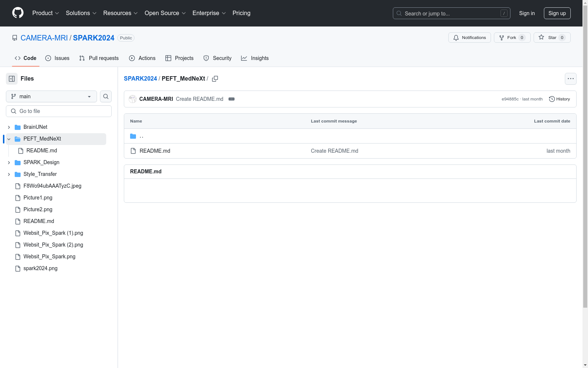Select F8Wo94ubAAATyzC.jpeg in file tree
The image size is (588, 368).
[x=52, y=186]
